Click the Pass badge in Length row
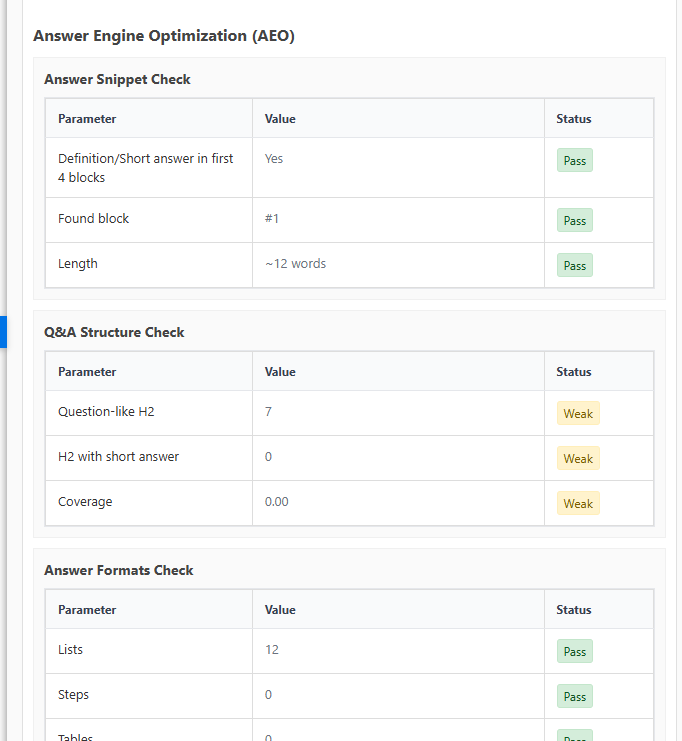The image size is (682, 741). (x=575, y=265)
